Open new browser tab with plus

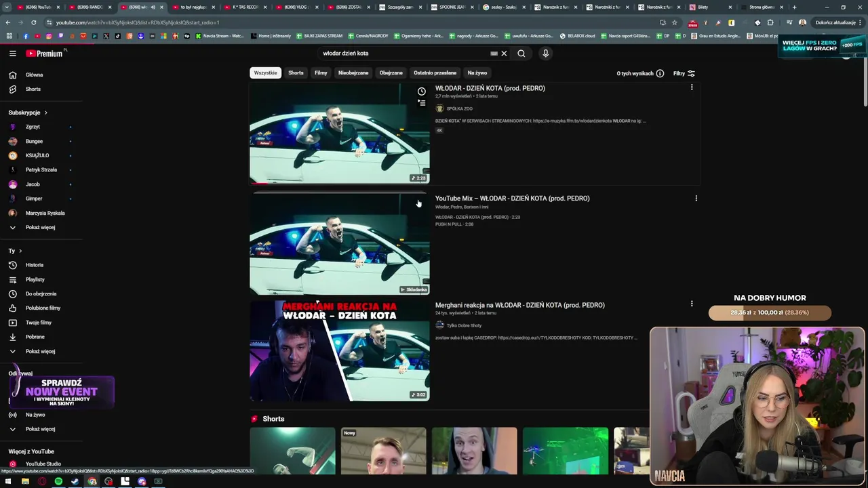tap(794, 7)
